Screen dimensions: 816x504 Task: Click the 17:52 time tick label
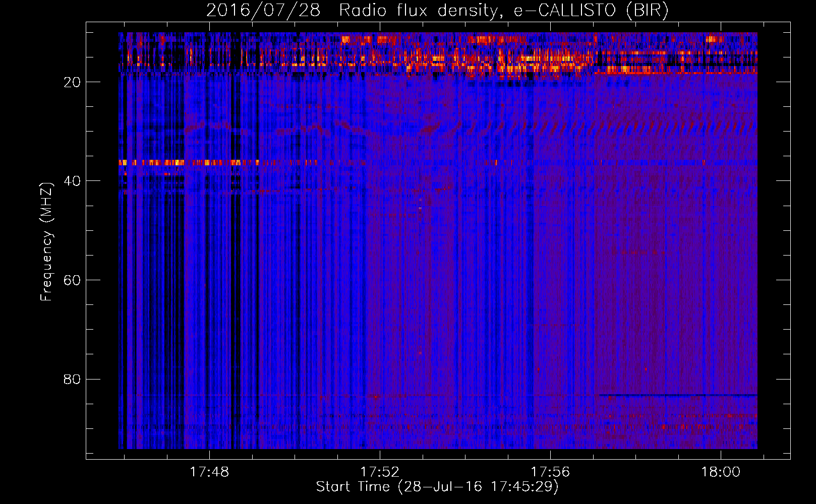point(380,472)
